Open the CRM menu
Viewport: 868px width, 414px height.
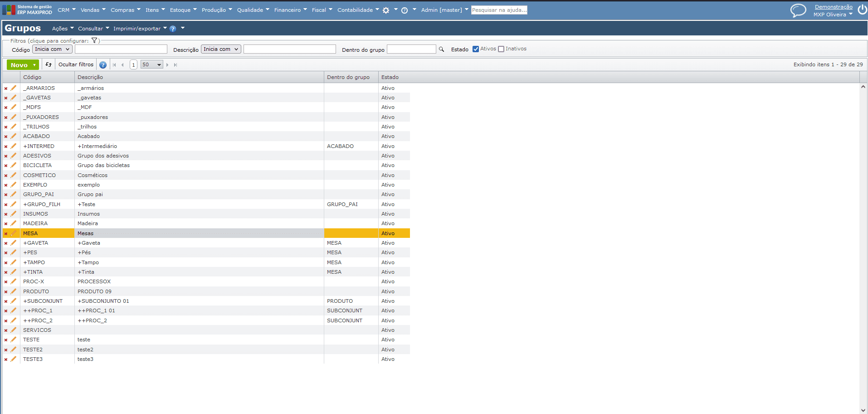(x=67, y=10)
